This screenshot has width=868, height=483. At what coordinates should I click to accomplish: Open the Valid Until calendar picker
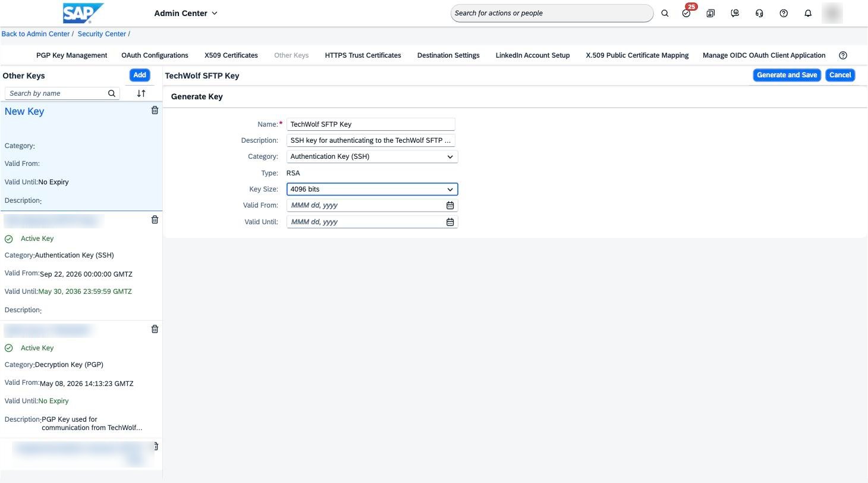[450, 222]
